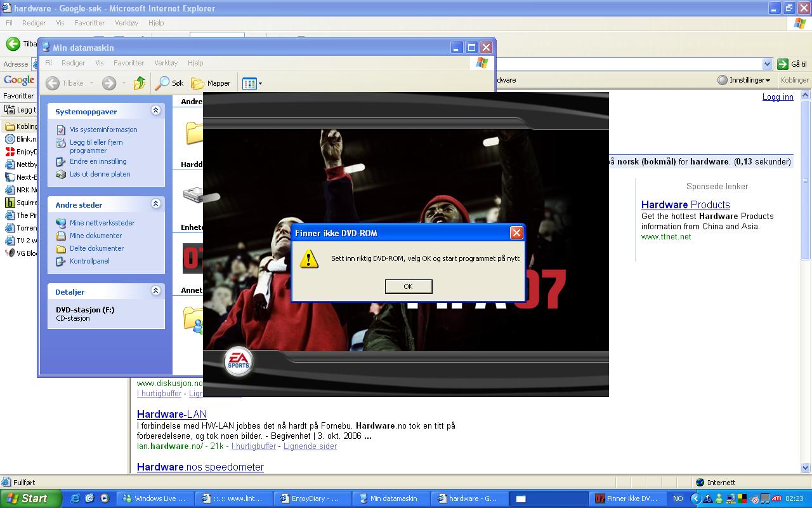Click the green back arrow in Internet Explorer
The height and width of the screenshot is (508, 812).
(13, 44)
